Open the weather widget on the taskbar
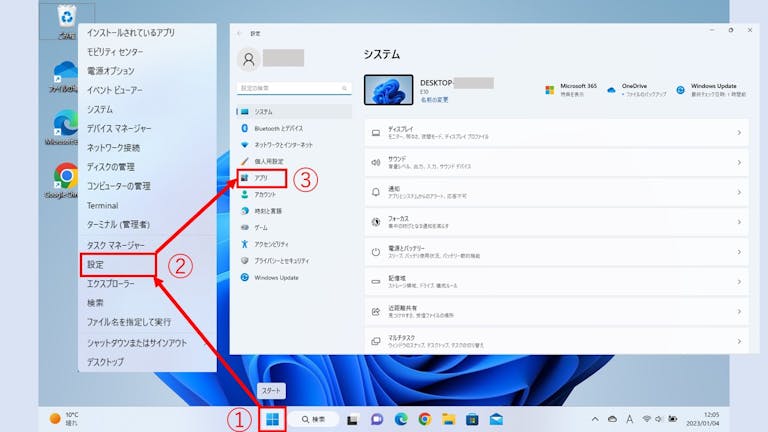 [64, 419]
